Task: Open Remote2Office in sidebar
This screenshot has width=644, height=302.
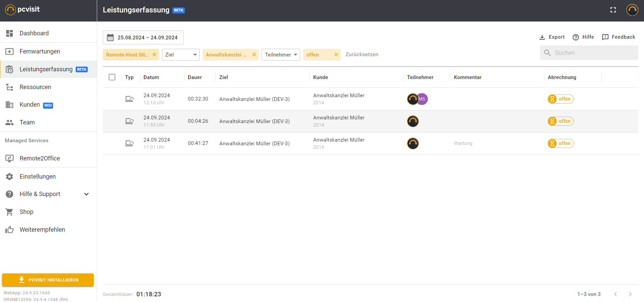Action: click(x=40, y=158)
